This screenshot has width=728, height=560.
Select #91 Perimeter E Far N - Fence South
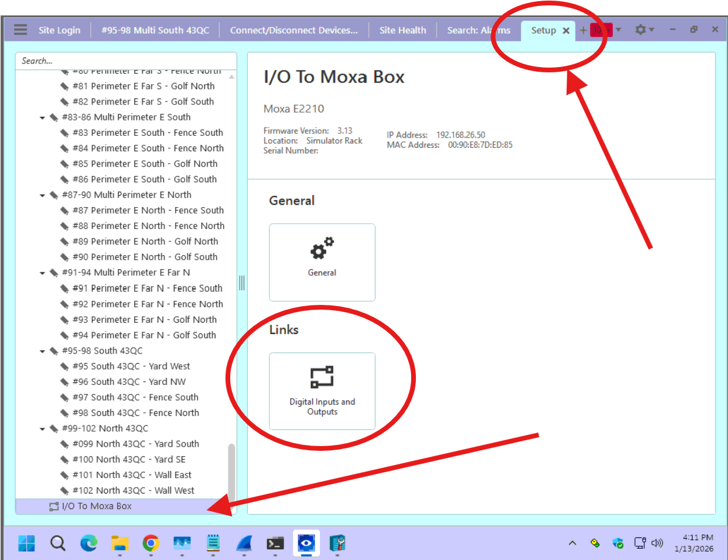(147, 288)
